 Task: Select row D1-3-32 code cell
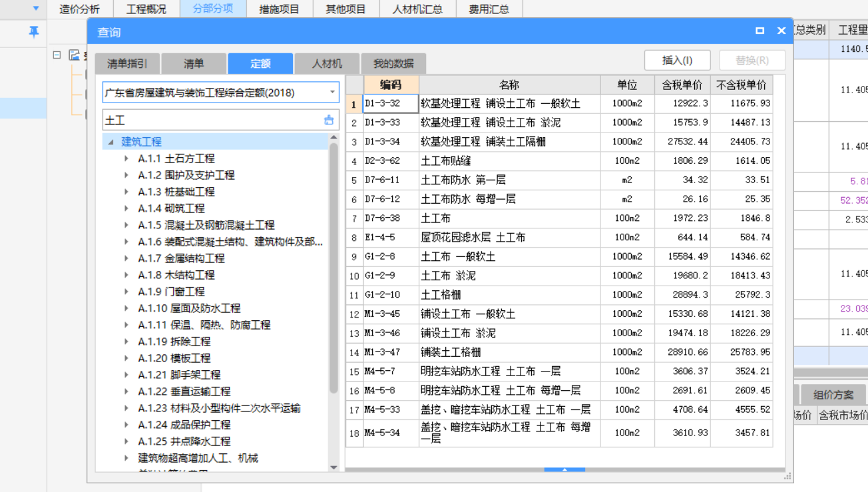point(391,104)
